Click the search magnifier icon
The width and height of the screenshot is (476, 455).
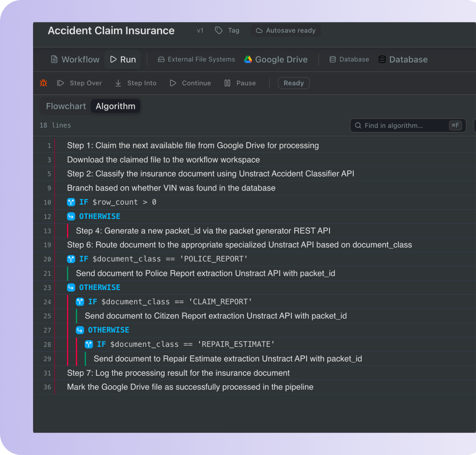(358, 125)
